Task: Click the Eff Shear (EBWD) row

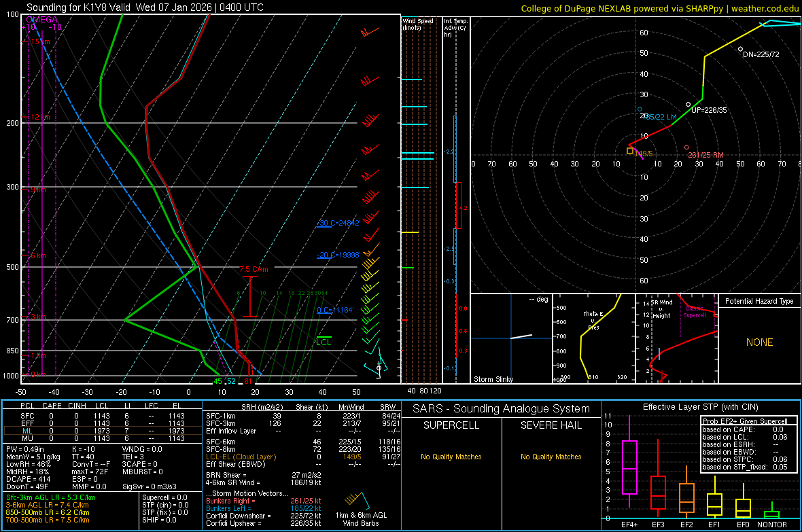Action: pyautogui.click(x=303, y=464)
